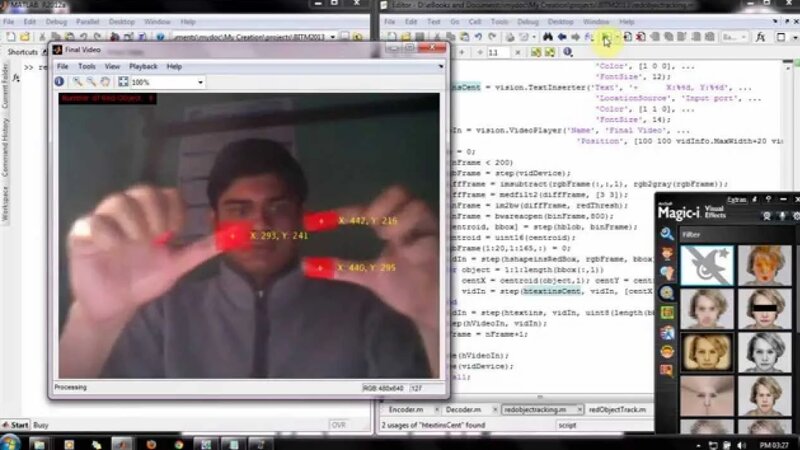Click Evaluate cell and advance icon
800x450 pixels.
click(x=549, y=52)
